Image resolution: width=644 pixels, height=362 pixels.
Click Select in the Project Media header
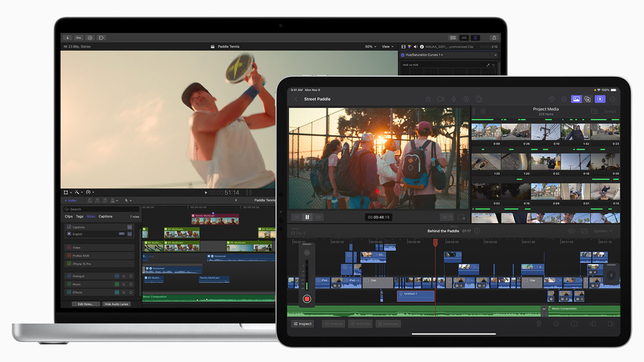[610, 112]
